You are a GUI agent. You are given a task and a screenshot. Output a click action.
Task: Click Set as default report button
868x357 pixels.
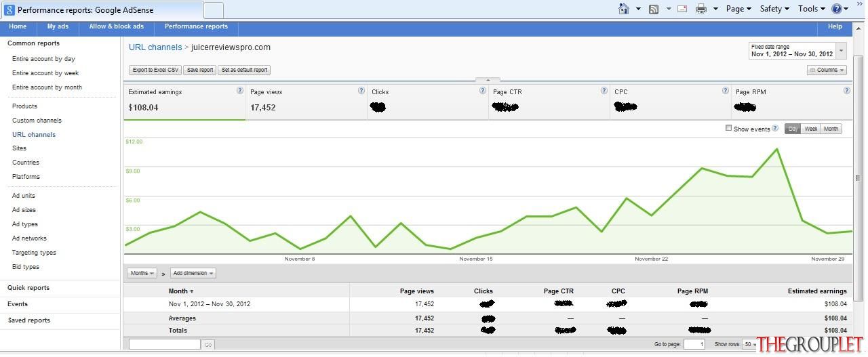(245, 70)
